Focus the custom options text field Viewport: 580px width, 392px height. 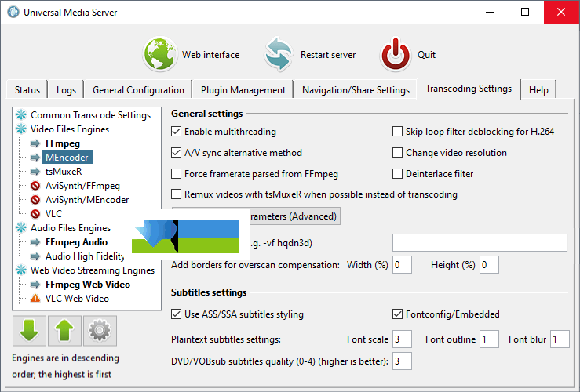480,243
